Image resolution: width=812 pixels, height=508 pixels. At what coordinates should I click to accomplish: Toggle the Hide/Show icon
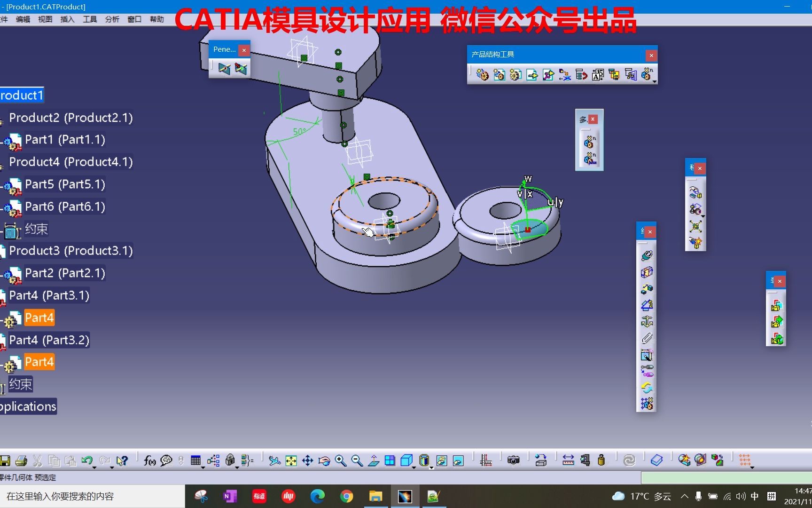pos(441,460)
